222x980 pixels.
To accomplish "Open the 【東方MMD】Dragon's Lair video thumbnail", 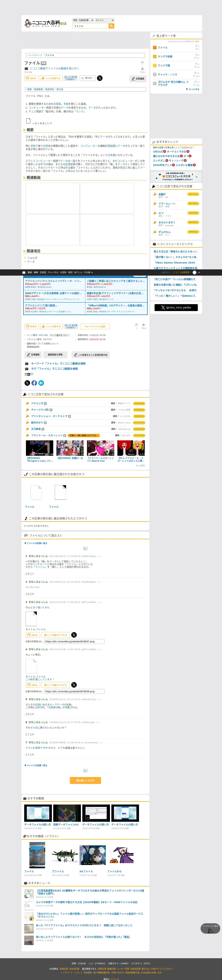I will 40,448.
